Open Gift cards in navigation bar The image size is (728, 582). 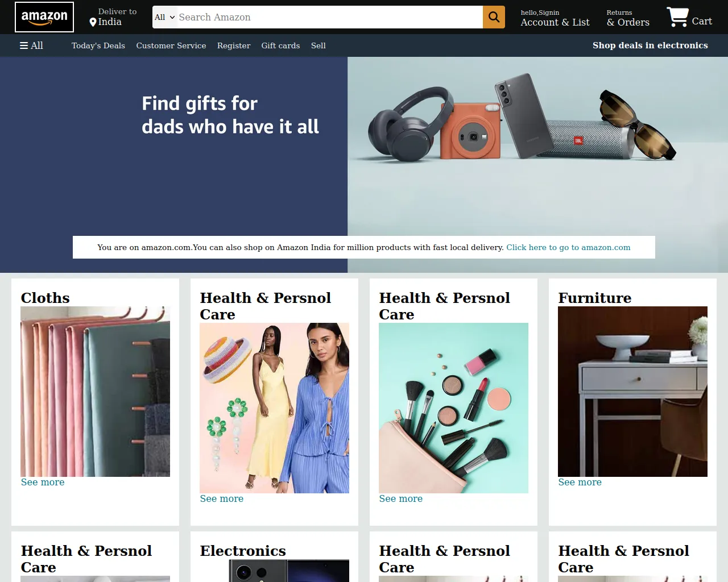click(280, 45)
